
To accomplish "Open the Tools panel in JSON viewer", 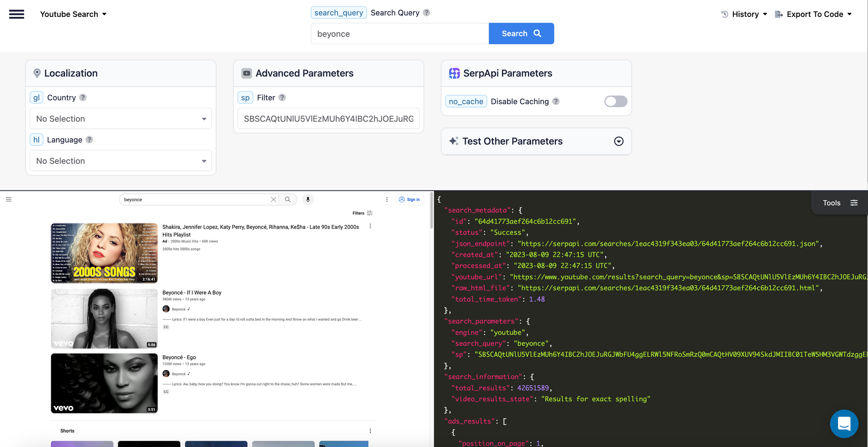I will (840, 203).
